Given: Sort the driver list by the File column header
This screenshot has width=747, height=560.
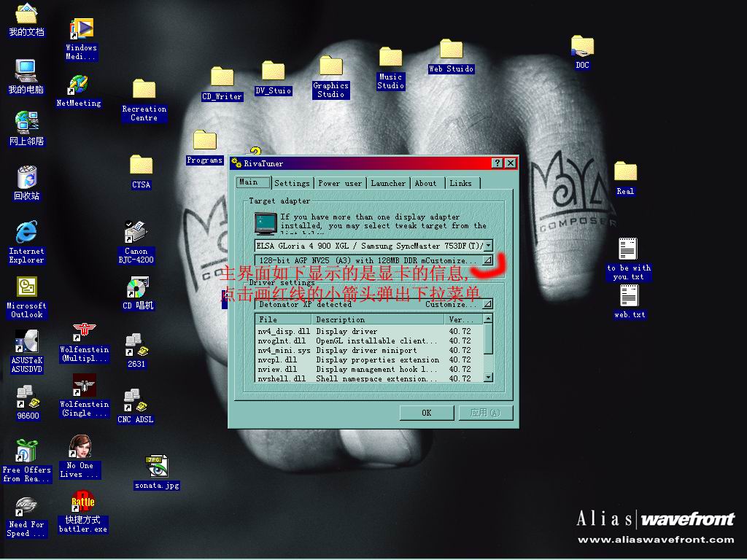Looking at the screenshot, I should coord(284,319).
